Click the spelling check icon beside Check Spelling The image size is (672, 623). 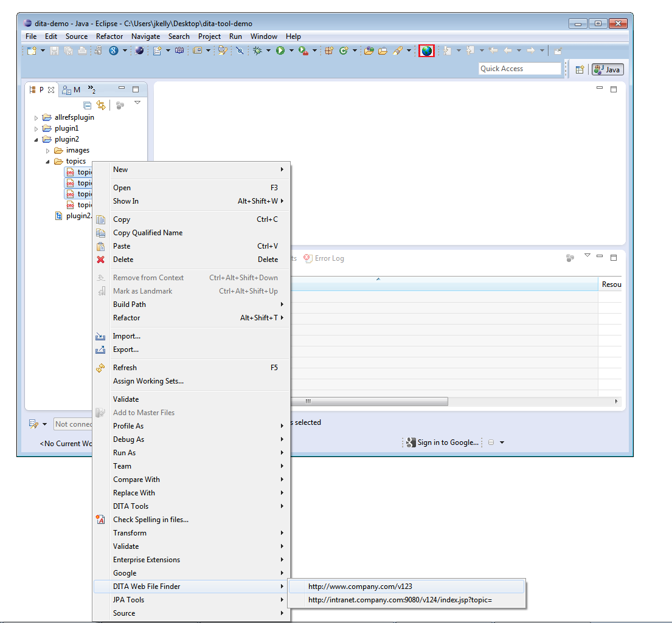101,519
